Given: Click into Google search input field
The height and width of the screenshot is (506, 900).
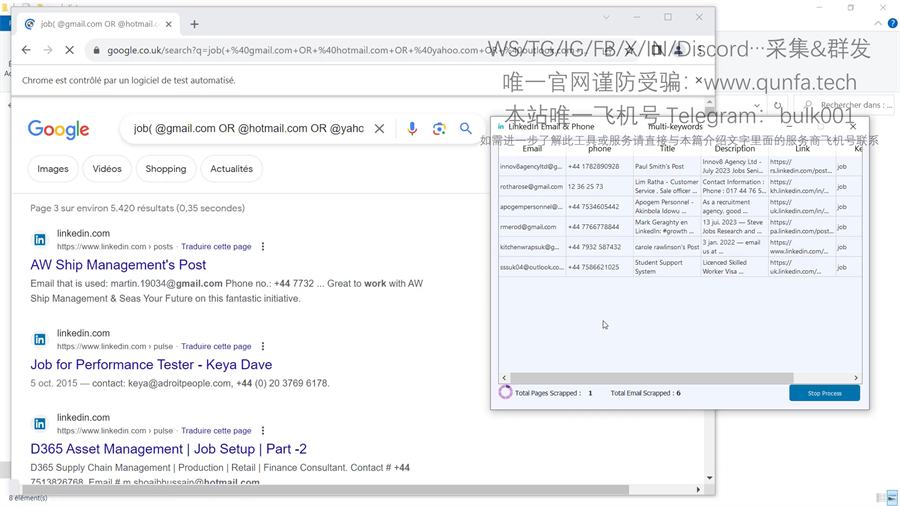Looking at the screenshot, I should [248, 129].
